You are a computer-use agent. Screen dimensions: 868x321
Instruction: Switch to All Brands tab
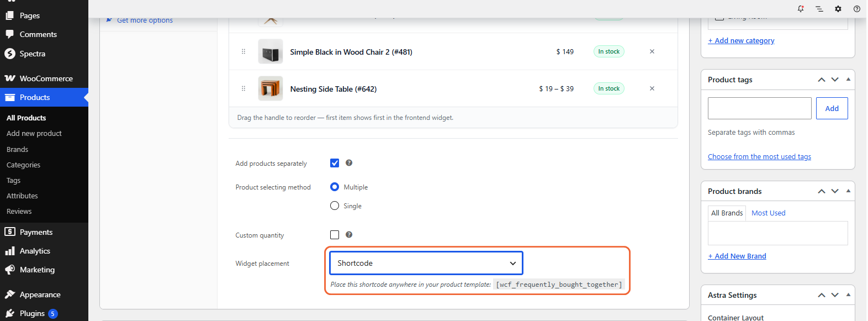727,213
